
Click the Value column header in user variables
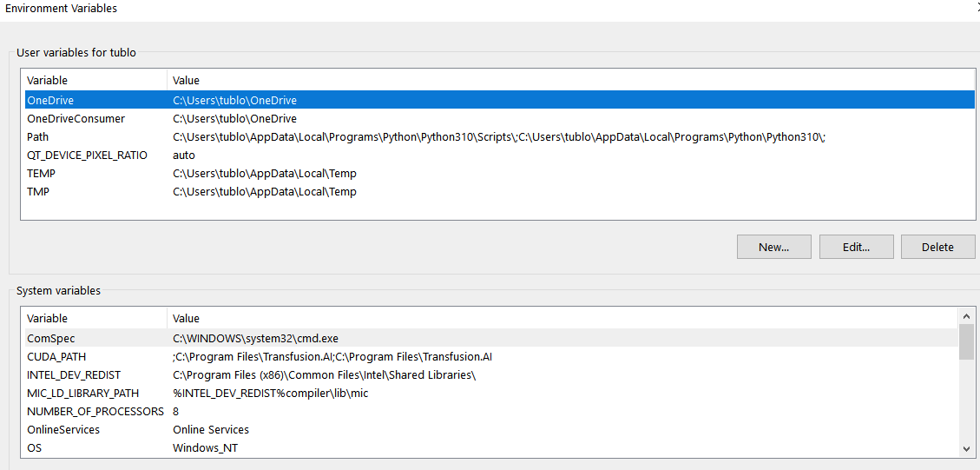[x=570, y=80]
